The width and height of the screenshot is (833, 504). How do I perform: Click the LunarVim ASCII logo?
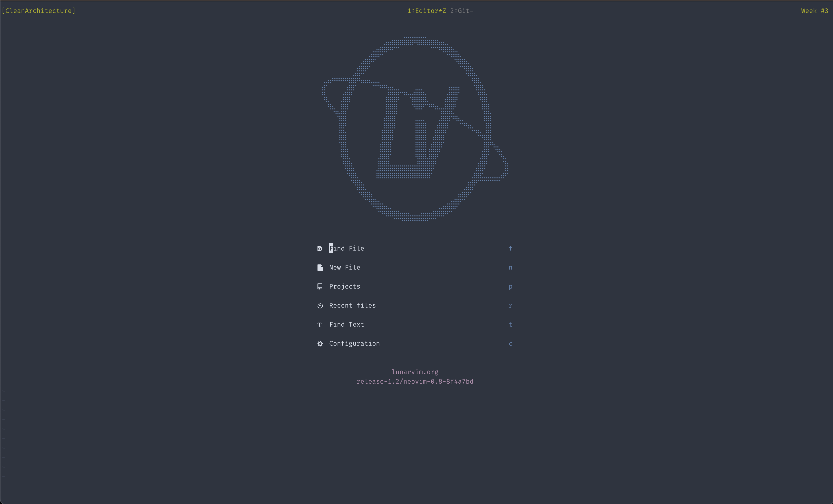[415, 129]
